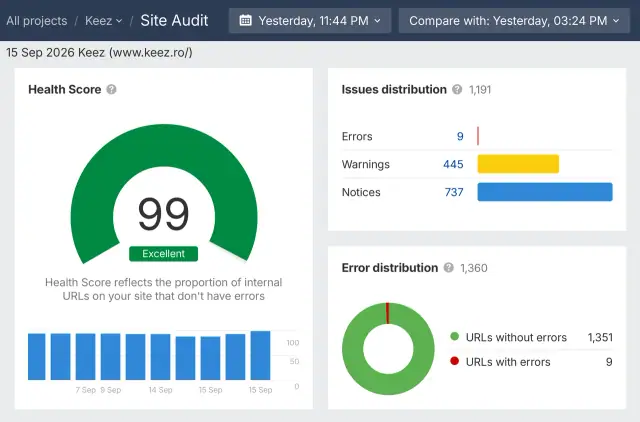Click the health score value 99
The height and width of the screenshot is (422, 640).
(x=164, y=214)
